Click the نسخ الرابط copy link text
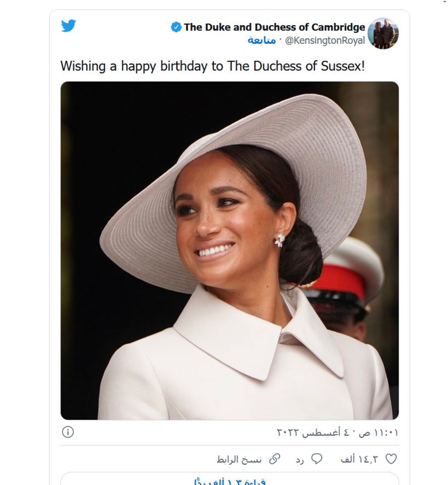 [239, 459]
